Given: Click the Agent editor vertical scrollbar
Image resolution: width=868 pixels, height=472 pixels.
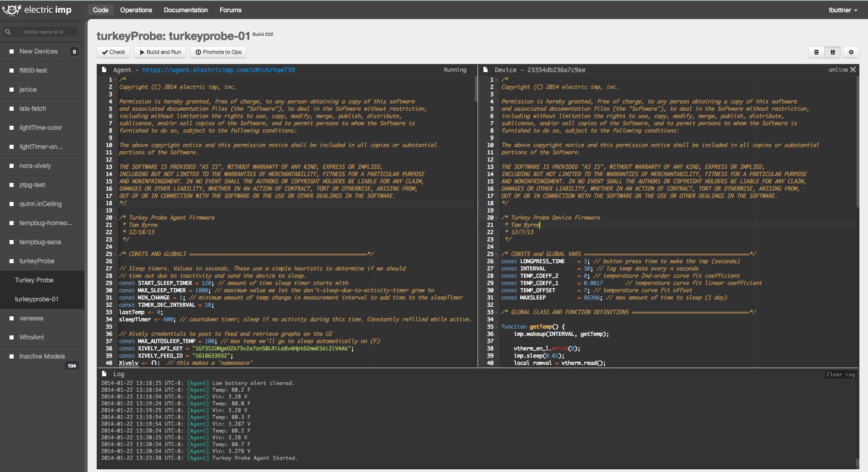Looking at the screenshot, I should [475, 89].
